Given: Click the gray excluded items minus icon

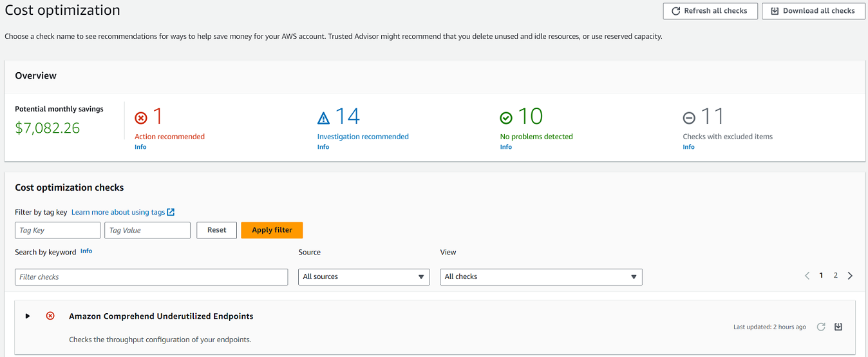Looking at the screenshot, I should point(689,118).
